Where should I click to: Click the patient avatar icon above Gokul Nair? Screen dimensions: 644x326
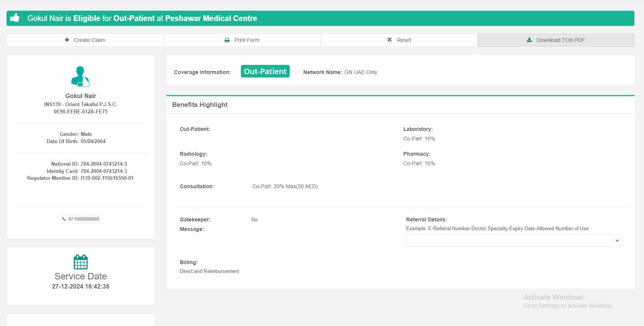(81, 77)
